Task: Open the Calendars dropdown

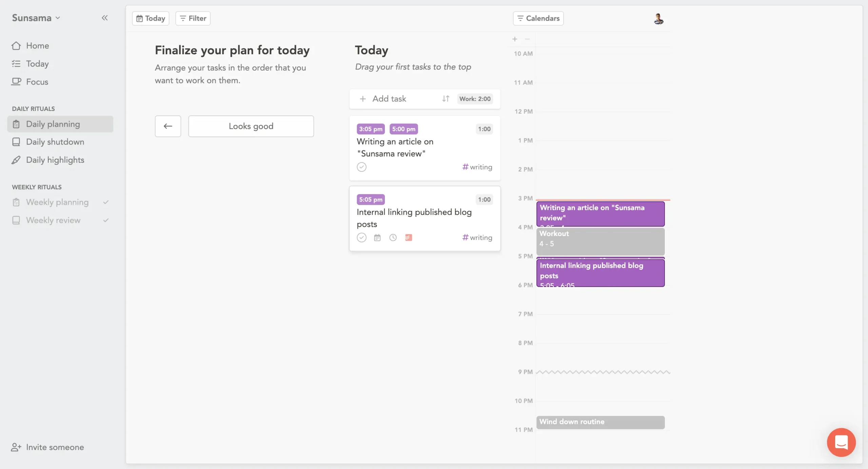Action: point(538,18)
